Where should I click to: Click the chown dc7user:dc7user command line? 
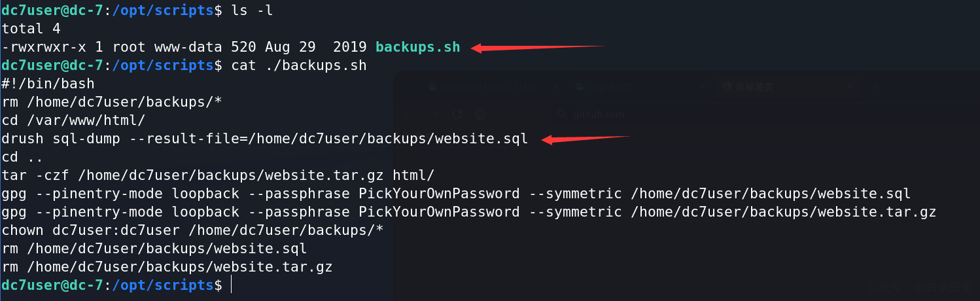(x=193, y=230)
